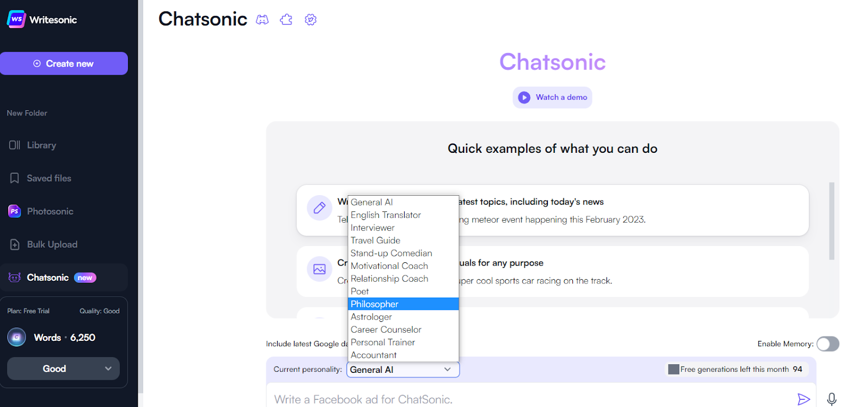The width and height of the screenshot is (868, 407).
Task: Pick Stand-up Comedian personality
Action: tap(403, 253)
